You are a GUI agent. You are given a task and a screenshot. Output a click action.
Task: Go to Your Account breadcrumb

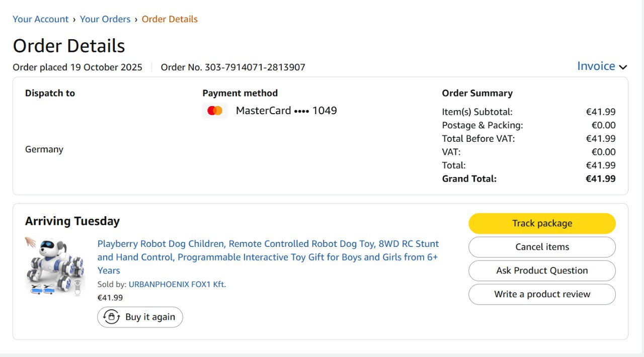coord(40,19)
